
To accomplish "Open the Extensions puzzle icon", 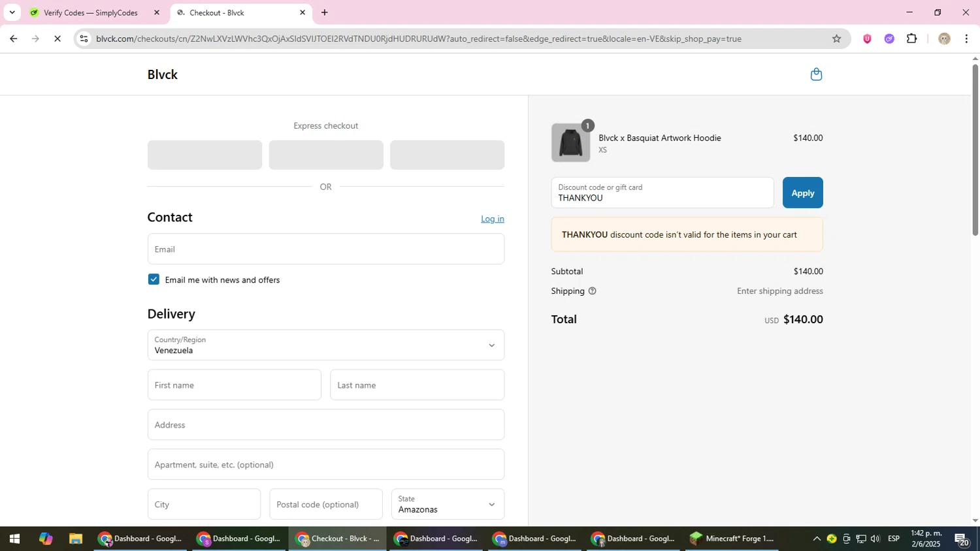I will click(912, 39).
